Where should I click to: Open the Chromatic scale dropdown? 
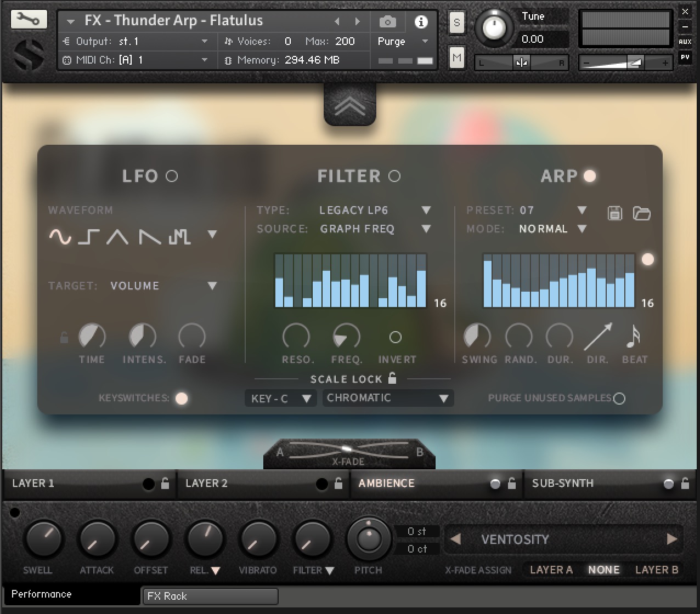388,398
